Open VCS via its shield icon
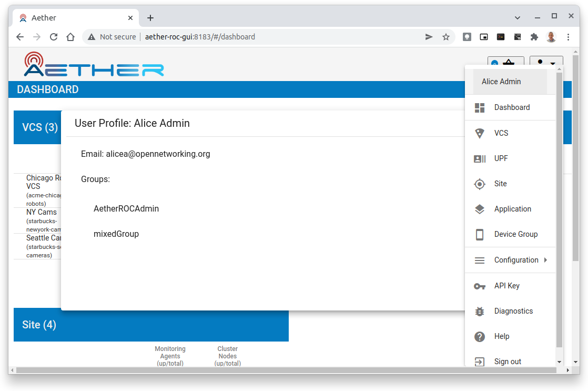 (480, 133)
